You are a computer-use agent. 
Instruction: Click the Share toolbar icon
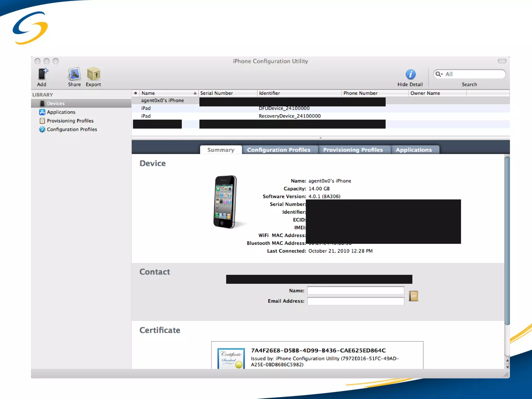(x=74, y=74)
